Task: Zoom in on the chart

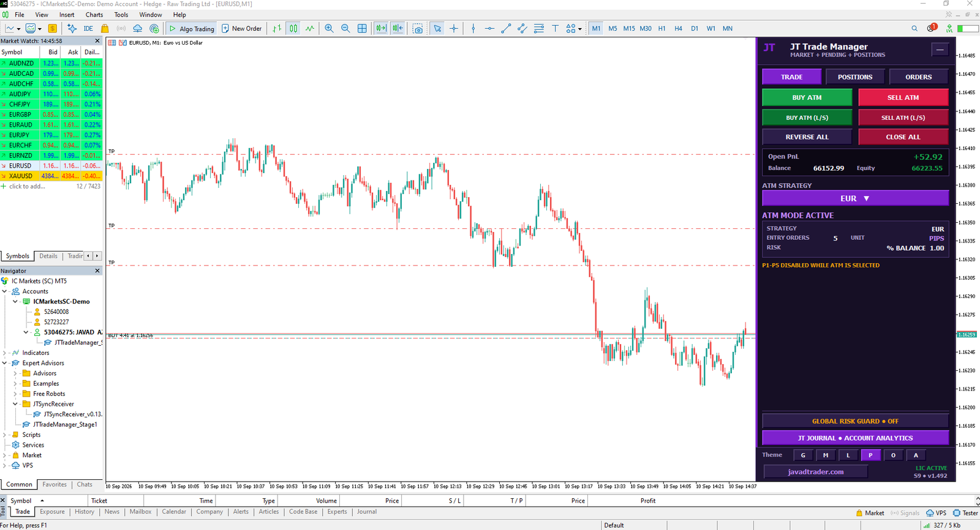Action: (x=330, y=28)
